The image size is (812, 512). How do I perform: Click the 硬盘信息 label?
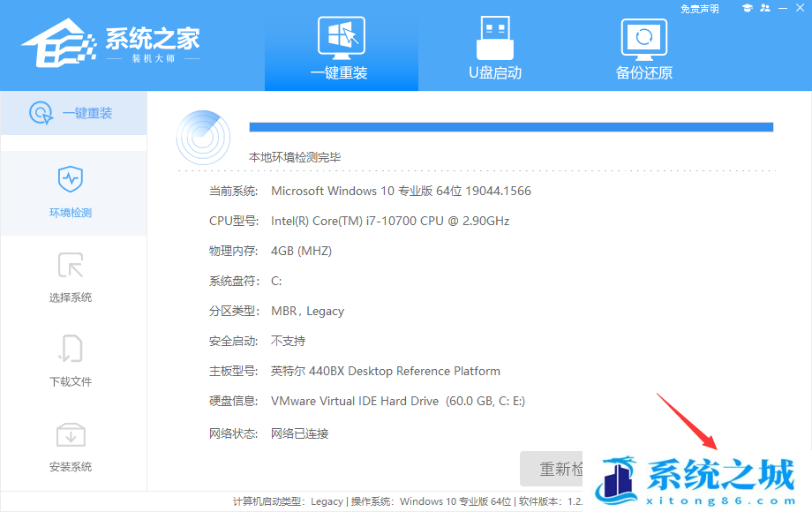point(234,401)
